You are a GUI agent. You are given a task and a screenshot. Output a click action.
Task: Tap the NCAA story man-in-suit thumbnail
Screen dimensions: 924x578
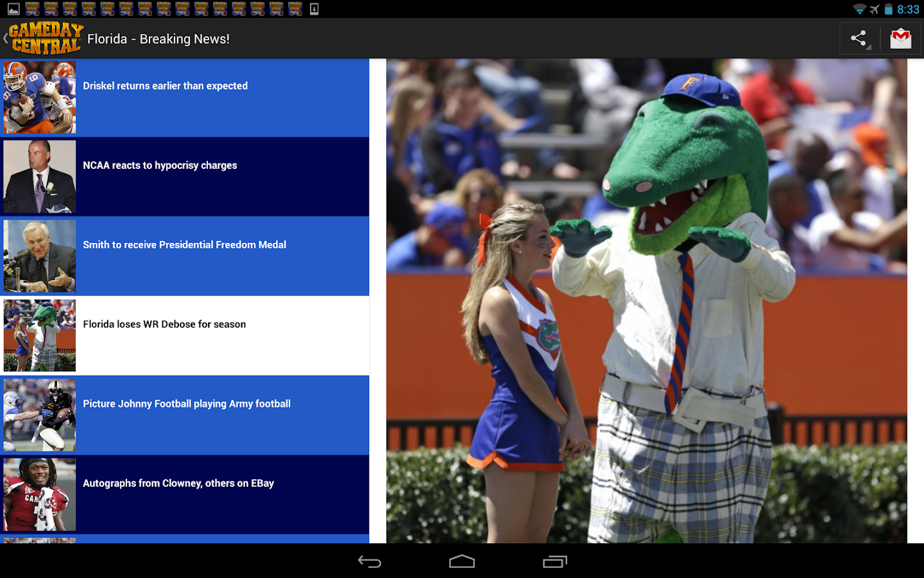(40, 177)
